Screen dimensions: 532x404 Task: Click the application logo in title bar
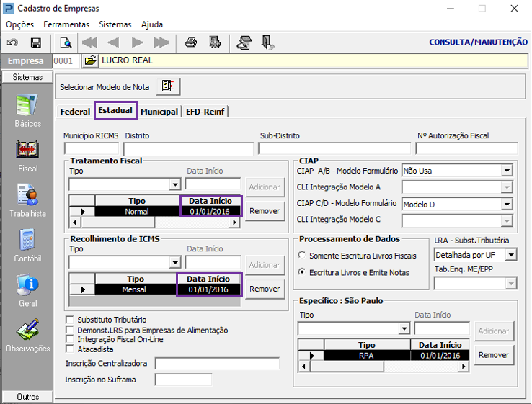coord(9,8)
